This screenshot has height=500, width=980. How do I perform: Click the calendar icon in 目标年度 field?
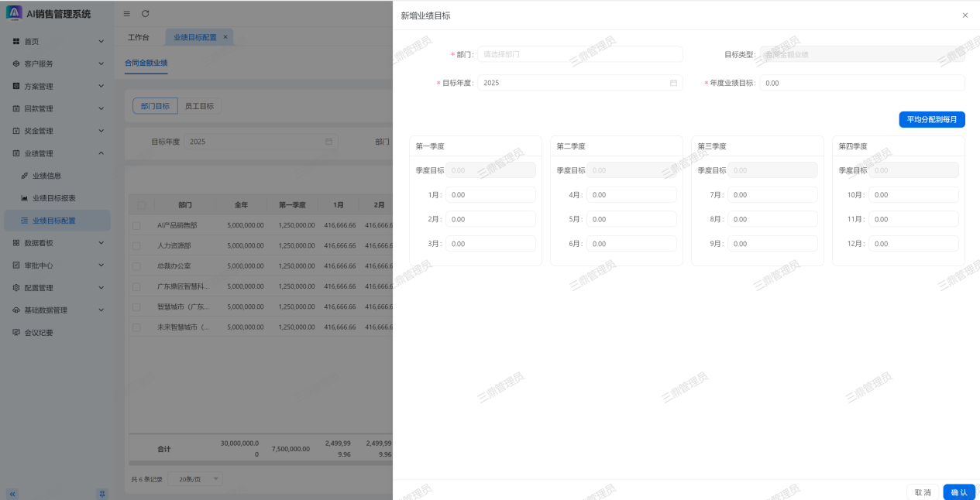(x=673, y=83)
